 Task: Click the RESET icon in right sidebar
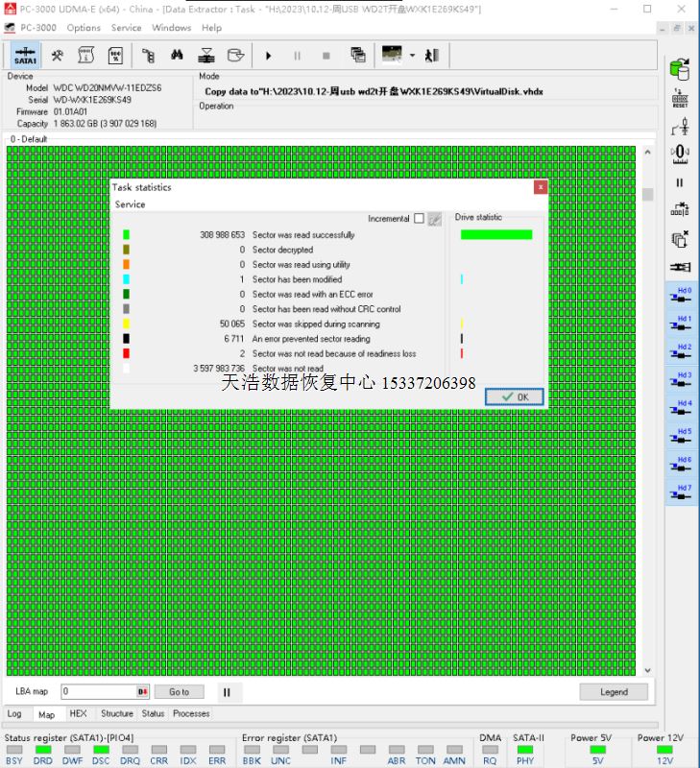click(680, 98)
